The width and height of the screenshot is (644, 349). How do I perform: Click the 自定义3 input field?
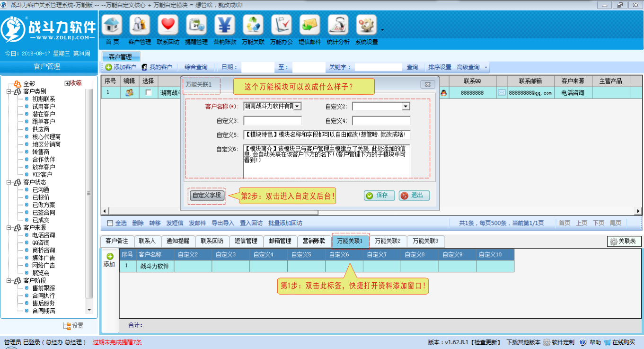273,121
